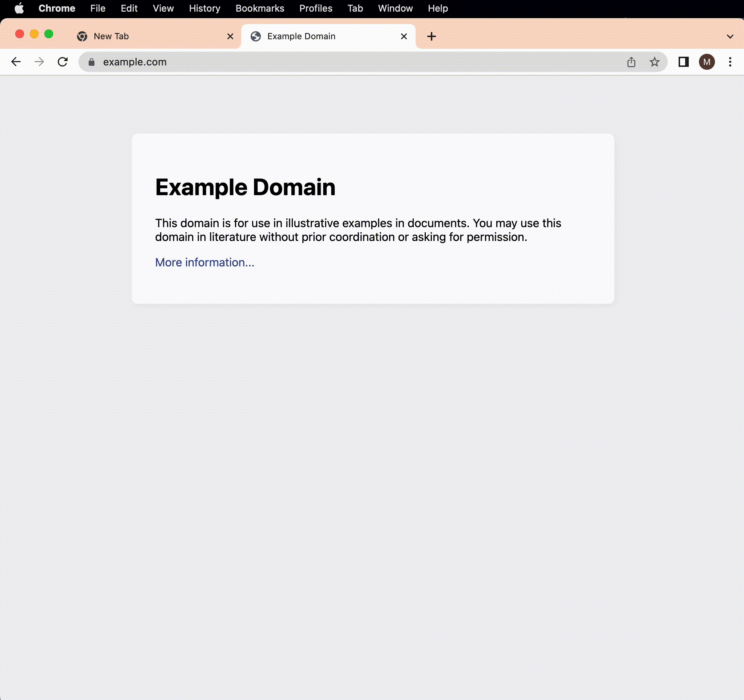The image size is (744, 700).
Task: Switch to the New Tab tab
Action: pos(154,36)
